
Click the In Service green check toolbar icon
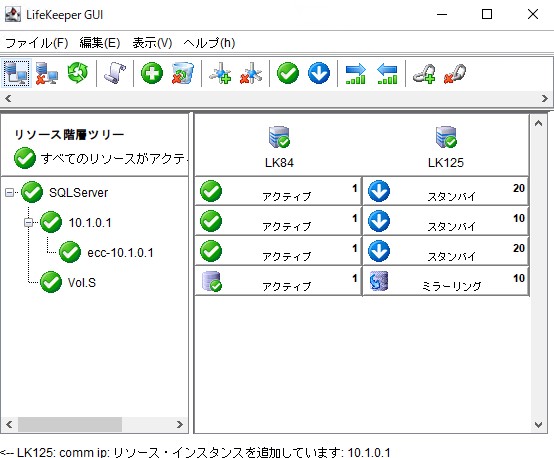click(x=288, y=73)
